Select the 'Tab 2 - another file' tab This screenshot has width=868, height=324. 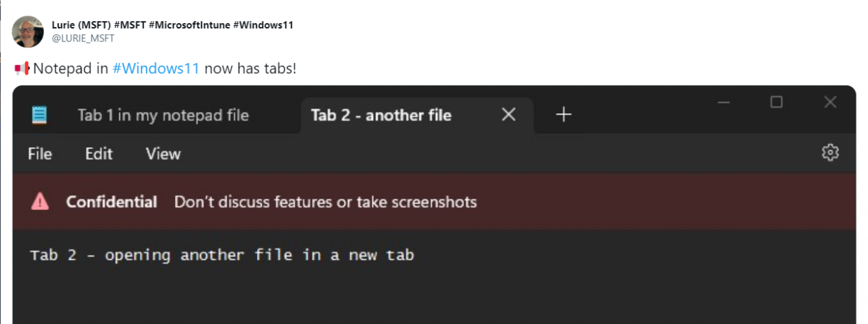(x=381, y=115)
